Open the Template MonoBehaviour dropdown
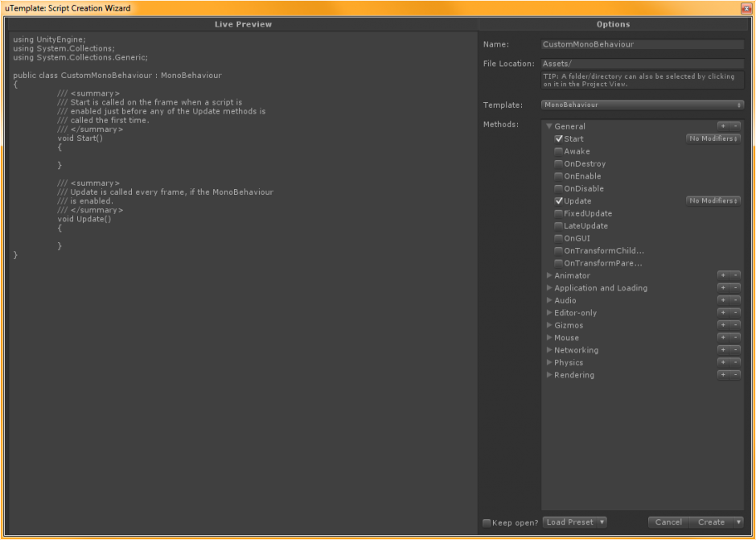 (x=642, y=105)
